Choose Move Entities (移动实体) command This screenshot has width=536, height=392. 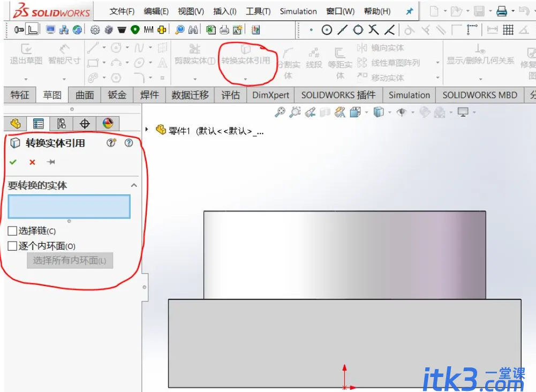tap(380, 78)
